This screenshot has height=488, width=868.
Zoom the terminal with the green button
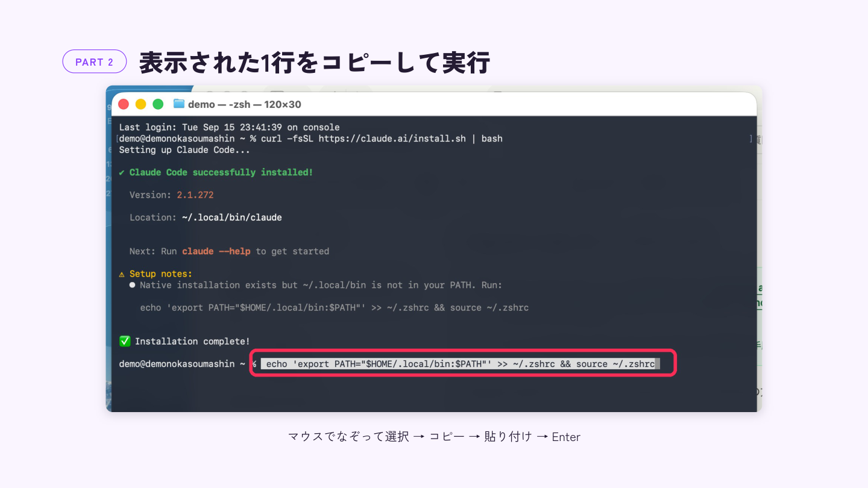[x=158, y=104]
